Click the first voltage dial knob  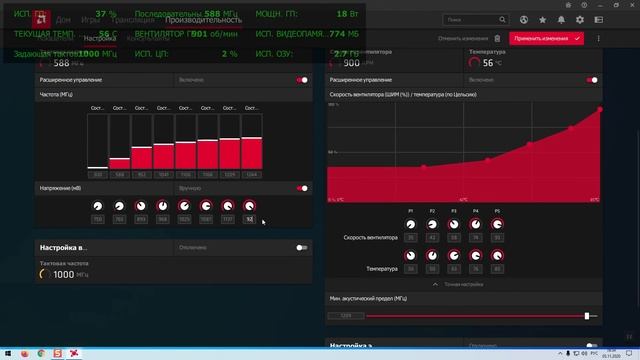point(98,206)
